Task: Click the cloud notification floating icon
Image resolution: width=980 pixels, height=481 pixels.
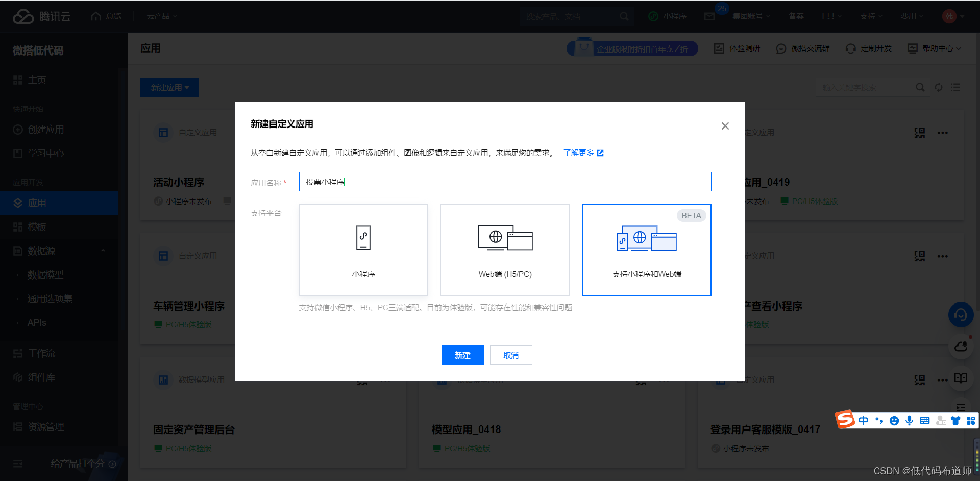Action: tap(961, 347)
